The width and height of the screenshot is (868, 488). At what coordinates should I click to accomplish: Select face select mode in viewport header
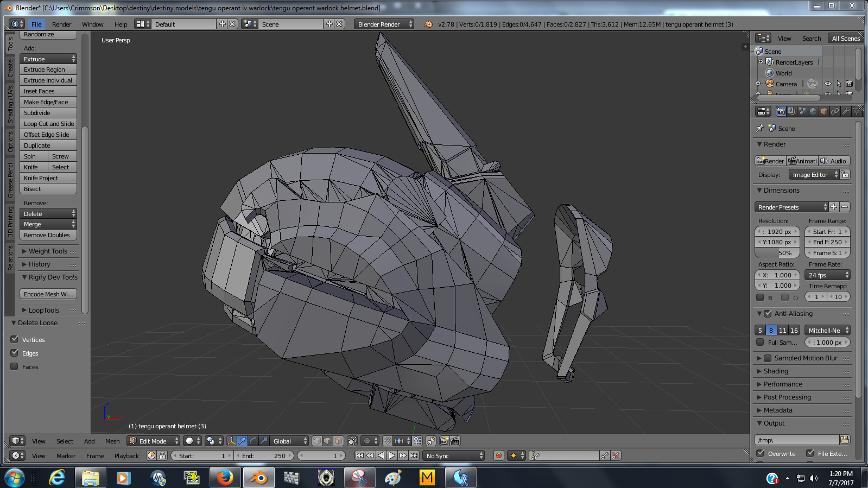338,441
